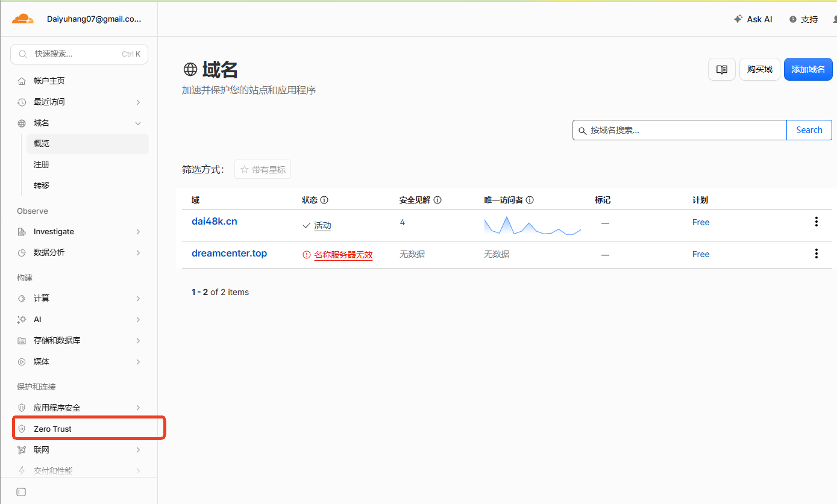The width and height of the screenshot is (837, 504).
Task: Expand 计算 submenu chevron
Action: point(138,299)
